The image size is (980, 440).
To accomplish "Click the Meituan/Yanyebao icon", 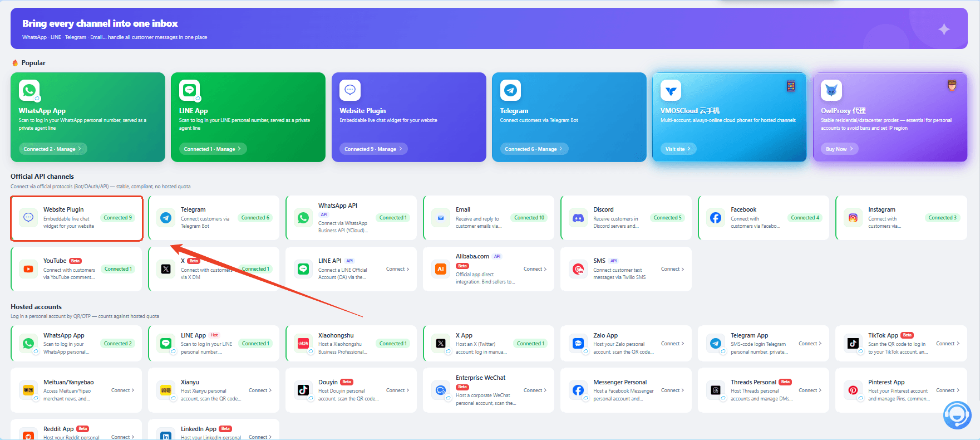I will [28, 390].
